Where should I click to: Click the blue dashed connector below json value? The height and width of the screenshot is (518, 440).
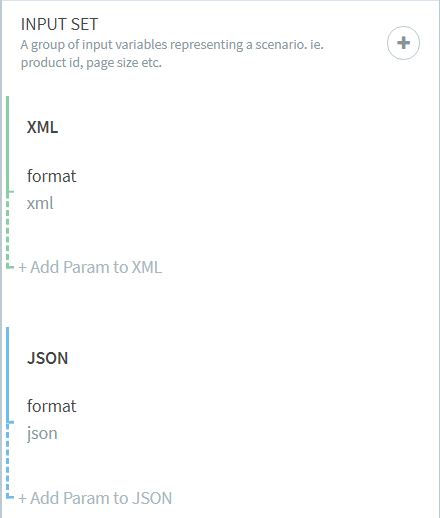8,460
